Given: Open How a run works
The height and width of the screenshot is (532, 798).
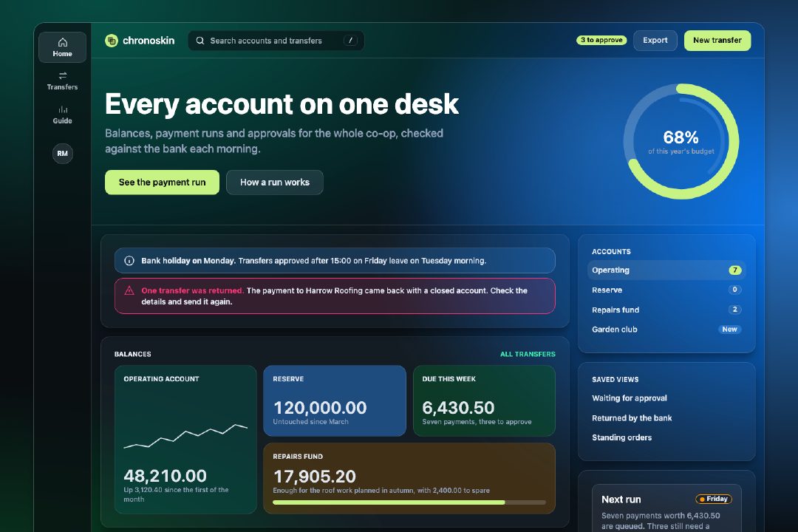Looking at the screenshot, I should [274, 183].
